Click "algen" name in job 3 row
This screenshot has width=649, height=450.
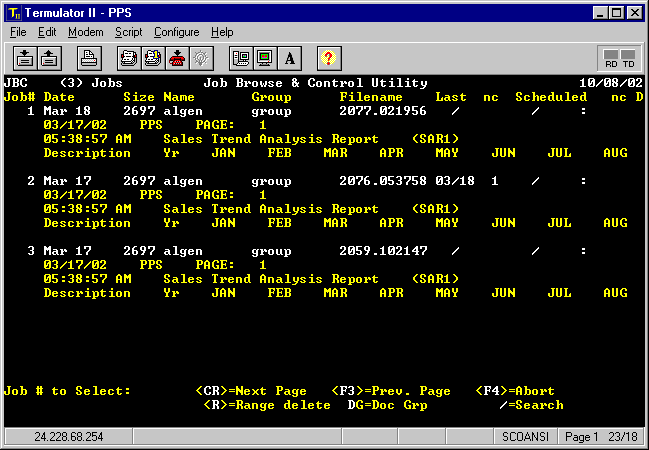pos(183,251)
